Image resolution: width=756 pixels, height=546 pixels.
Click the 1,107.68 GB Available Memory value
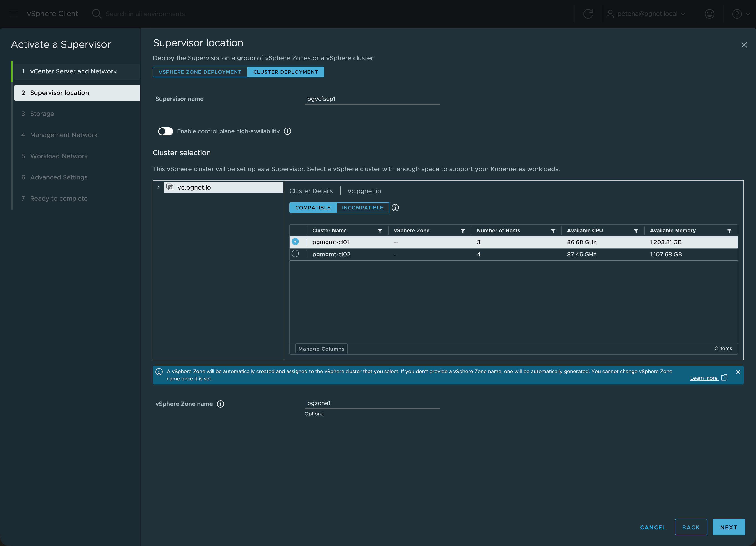click(x=666, y=254)
